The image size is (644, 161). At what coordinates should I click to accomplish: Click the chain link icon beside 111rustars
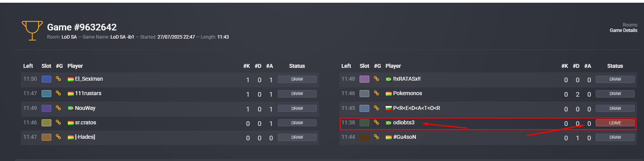pyautogui.click(x=58, y=93)
